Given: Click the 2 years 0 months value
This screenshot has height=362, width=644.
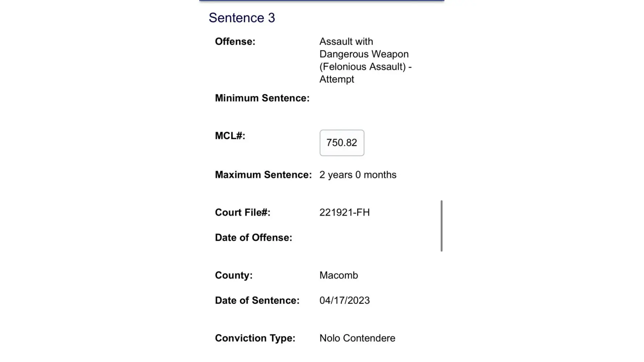Looking at the screenshot, I should click(x=357, y=175).
